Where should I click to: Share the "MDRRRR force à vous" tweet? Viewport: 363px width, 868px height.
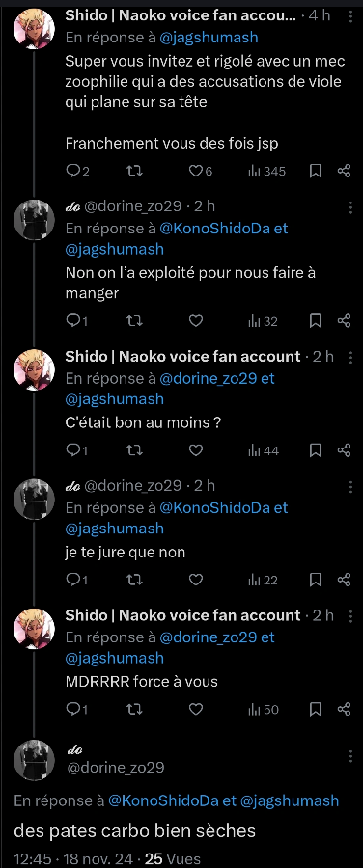[x=344, y=709]
